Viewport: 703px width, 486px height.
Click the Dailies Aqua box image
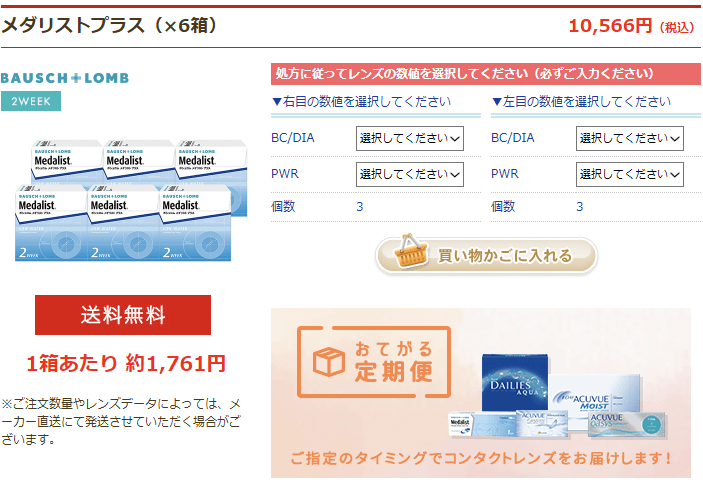point(515,382)
